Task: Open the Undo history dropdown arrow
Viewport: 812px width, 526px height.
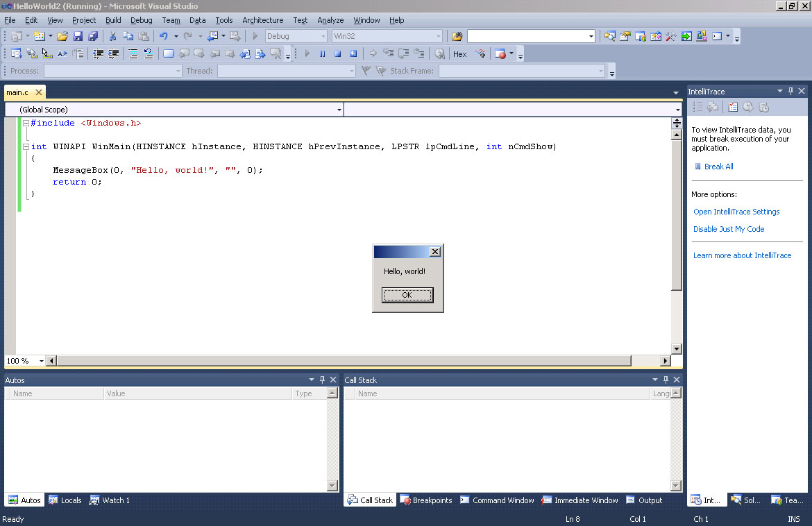Action: pos(176,36)
